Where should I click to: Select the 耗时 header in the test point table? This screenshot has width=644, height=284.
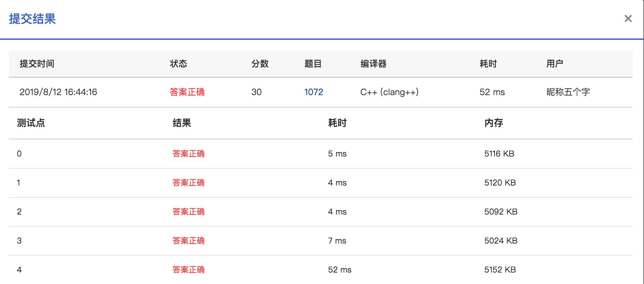[337, 123]
